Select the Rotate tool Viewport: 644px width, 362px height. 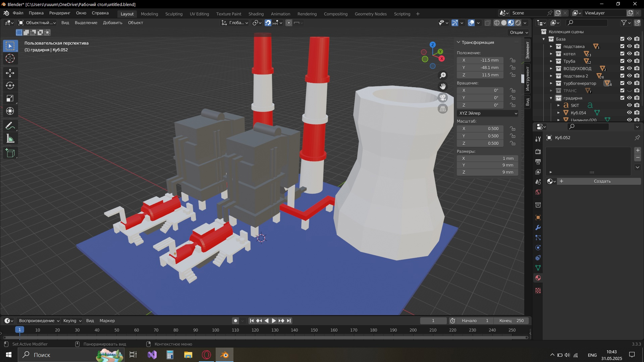pos(10,85)
